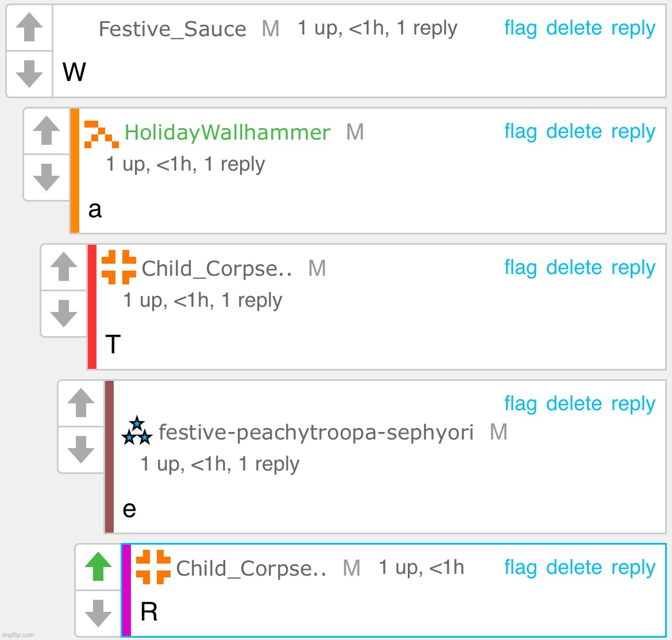The width and height of the screenshot is (672, 640).
Task: Click HolidayWallhammer's orange pixel icon
Action: [101, 134]
